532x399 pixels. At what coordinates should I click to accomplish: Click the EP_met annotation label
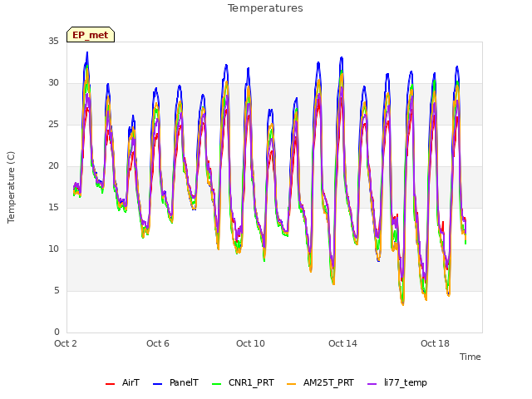(x=91, y=35)
